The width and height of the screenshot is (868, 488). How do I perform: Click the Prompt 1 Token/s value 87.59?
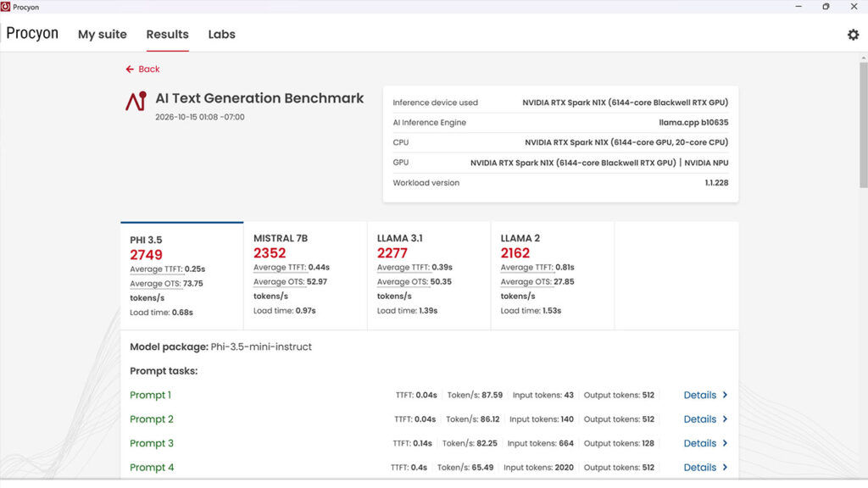coord(492,395)
